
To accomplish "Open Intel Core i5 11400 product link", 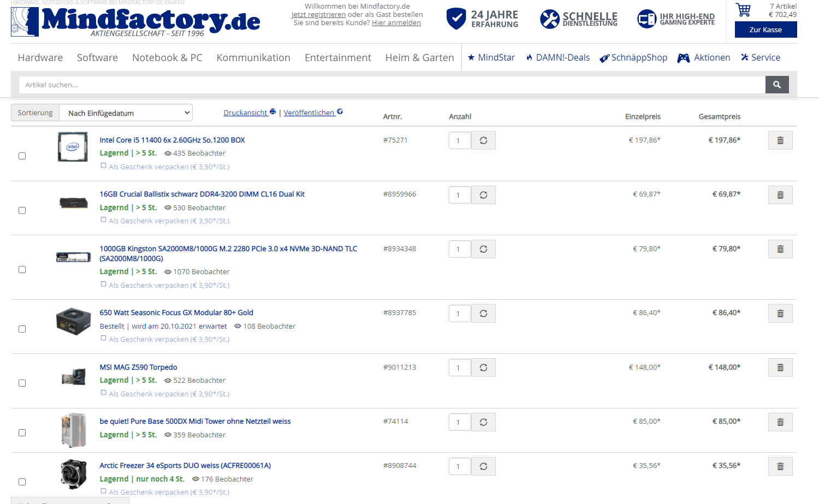I will pos(172,140).
